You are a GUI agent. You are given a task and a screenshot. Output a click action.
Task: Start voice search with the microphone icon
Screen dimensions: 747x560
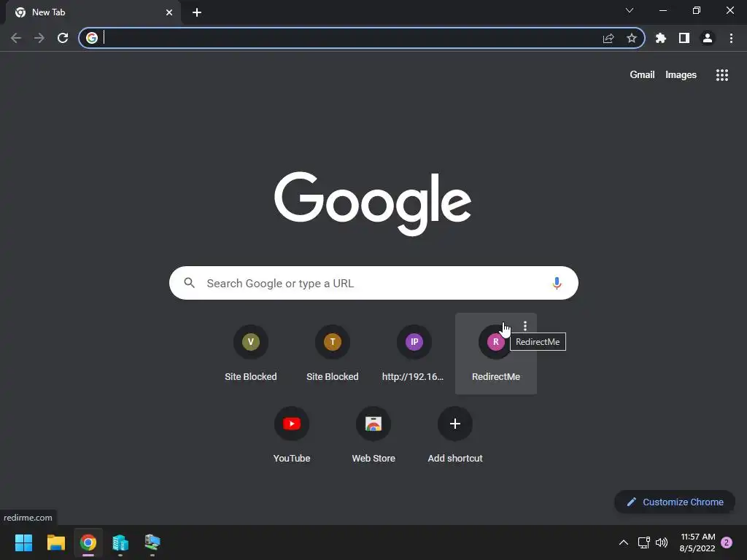coord(557,283)
